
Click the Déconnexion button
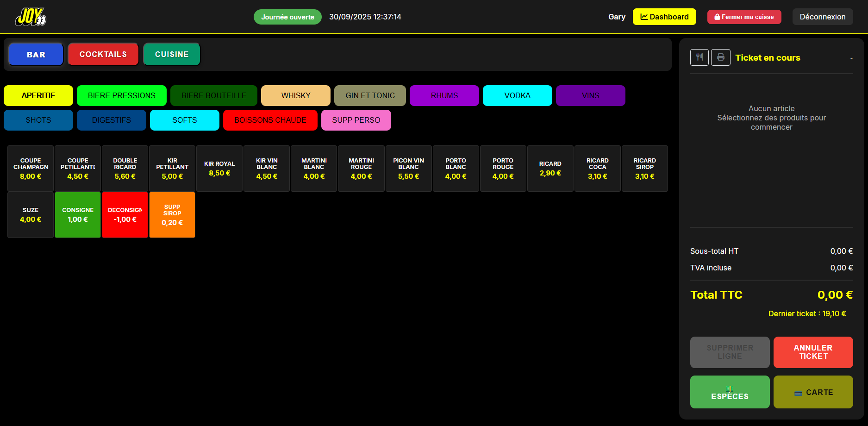(x=822, y=17)
